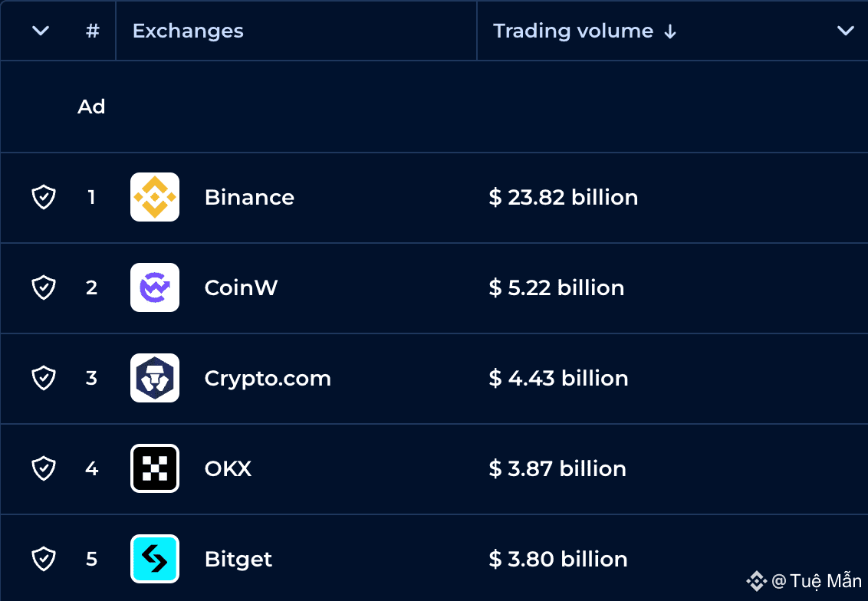Open the Binance exchange name link

click(249, 198)
